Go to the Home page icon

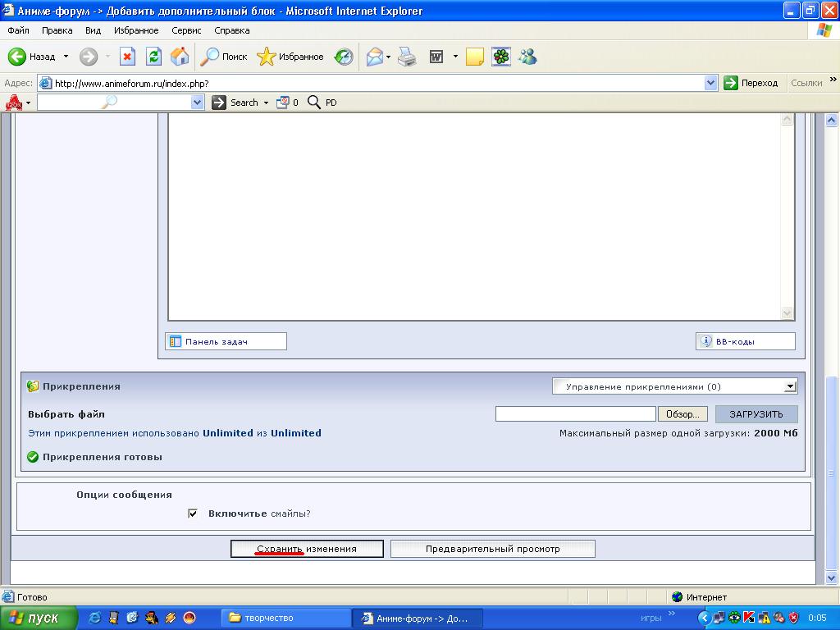tap(180, 57)
